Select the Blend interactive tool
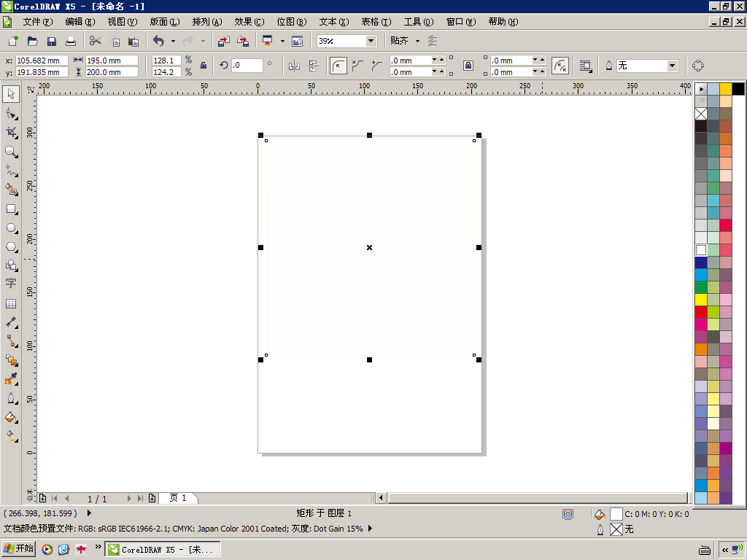This screenshot has height=560, width=747. (x=11, y=360)
